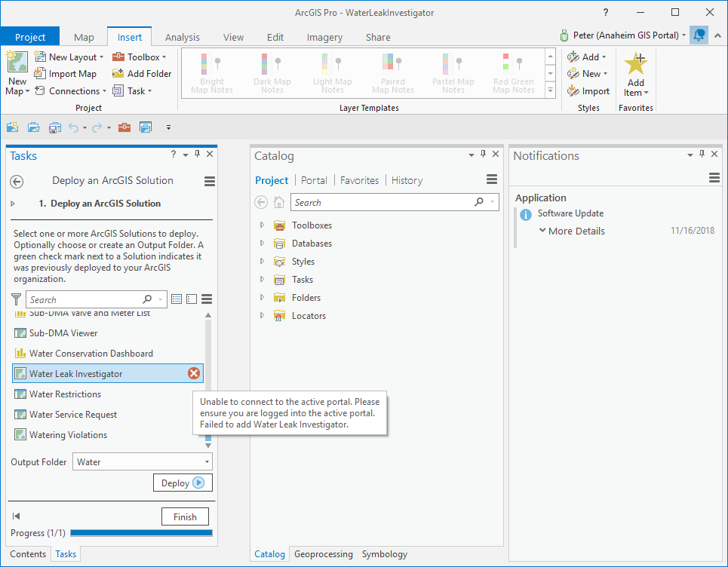Expand the Toolboxes tree node
Viewport: 728px width, 567px height.
click(262, 225)
